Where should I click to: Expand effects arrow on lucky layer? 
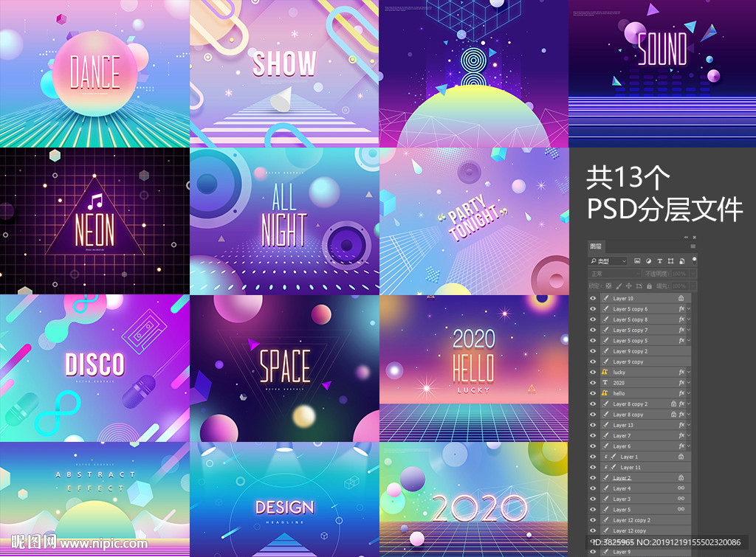pos(689,372)
